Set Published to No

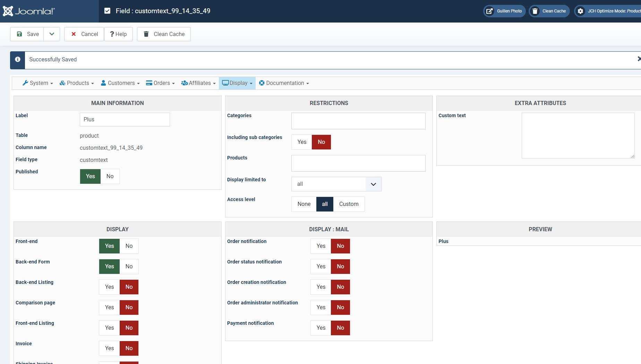pyautogui.click(x=110, y=176)
